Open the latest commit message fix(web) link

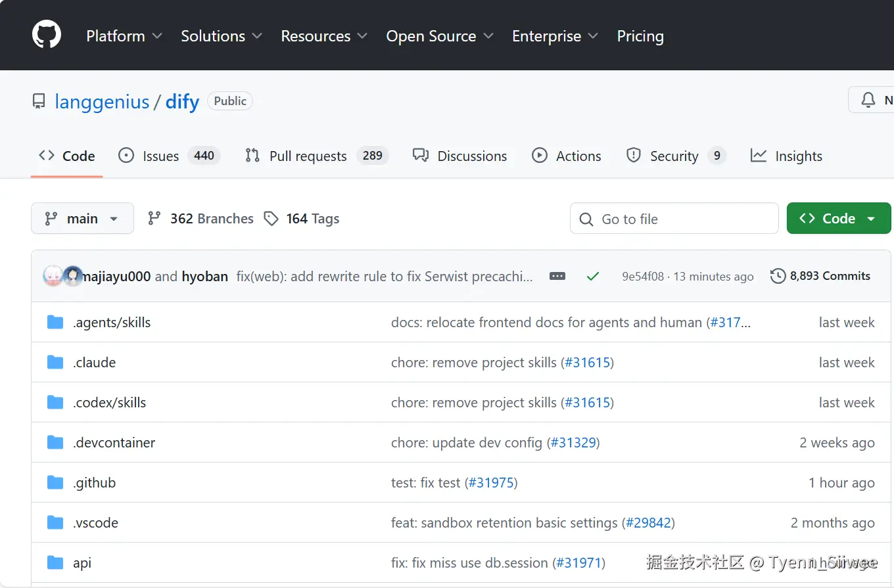pos(385,277)
